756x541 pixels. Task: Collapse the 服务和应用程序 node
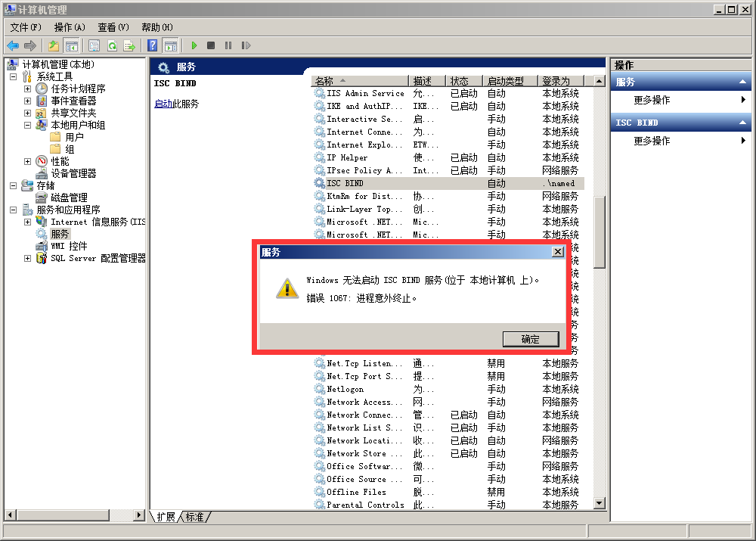(13, 210)
